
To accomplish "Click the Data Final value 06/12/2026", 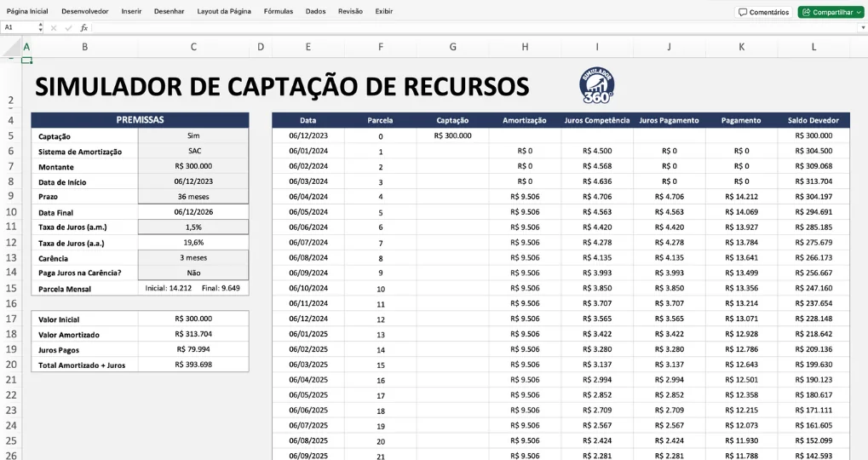I will (x=193, y=212).
